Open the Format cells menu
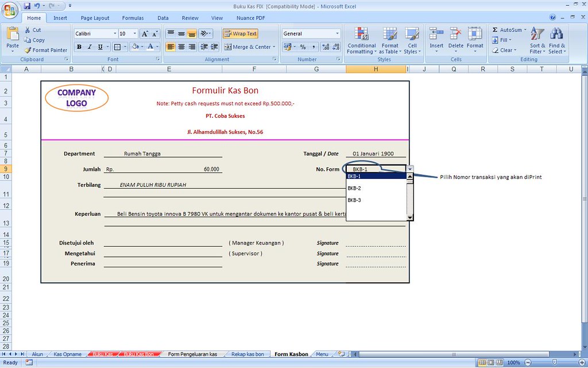 tap(475, 40)
